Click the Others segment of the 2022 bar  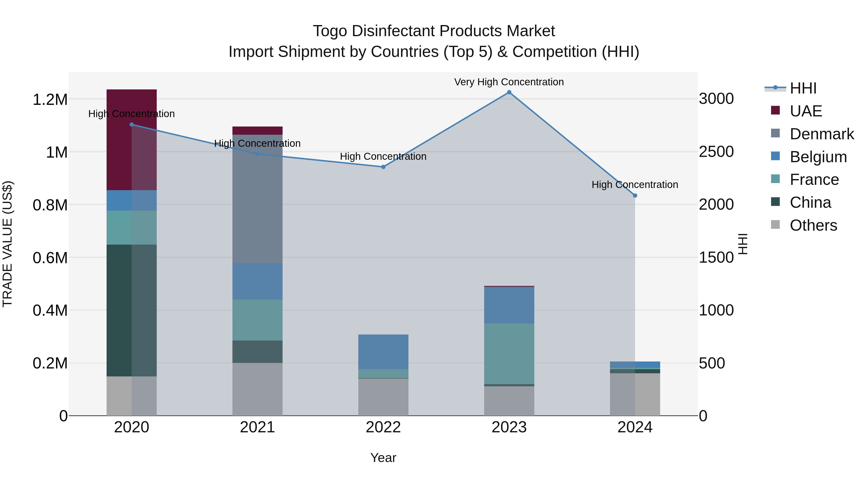tap(383, 397)
